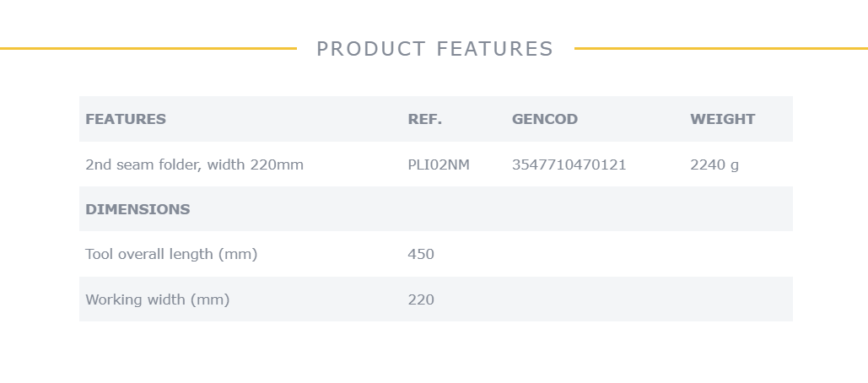Select the Tool overall length (mm) label
Screen dimensions: 868x383
171,254
